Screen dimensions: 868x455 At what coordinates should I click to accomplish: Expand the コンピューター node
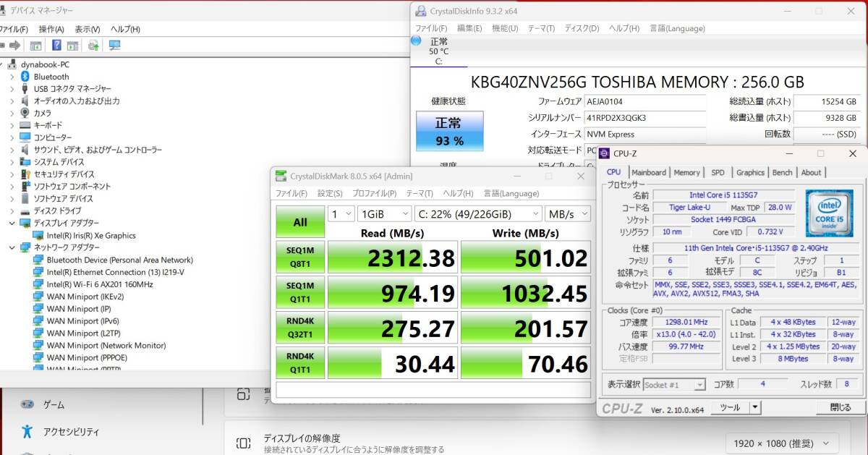coord(12,137)
